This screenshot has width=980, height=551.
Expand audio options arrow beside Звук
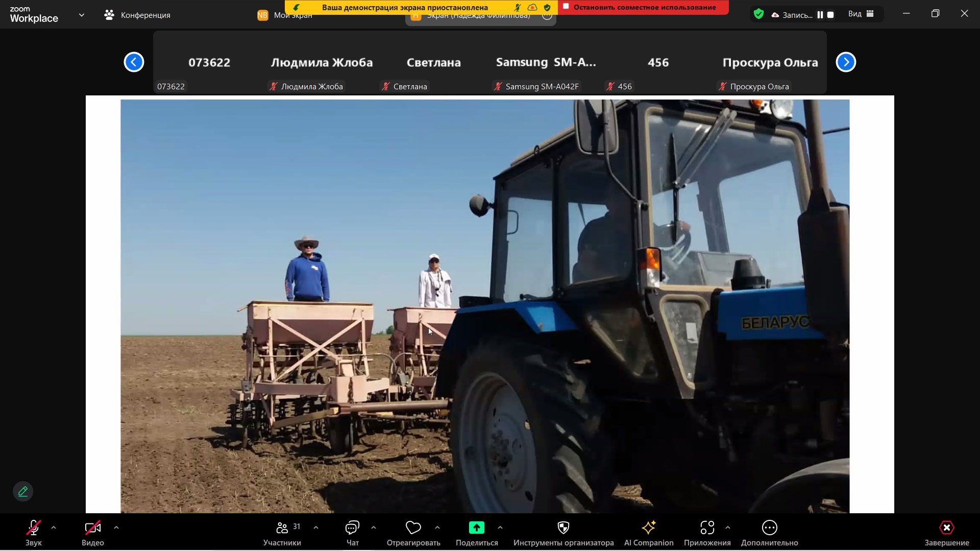tap(54, 528)
